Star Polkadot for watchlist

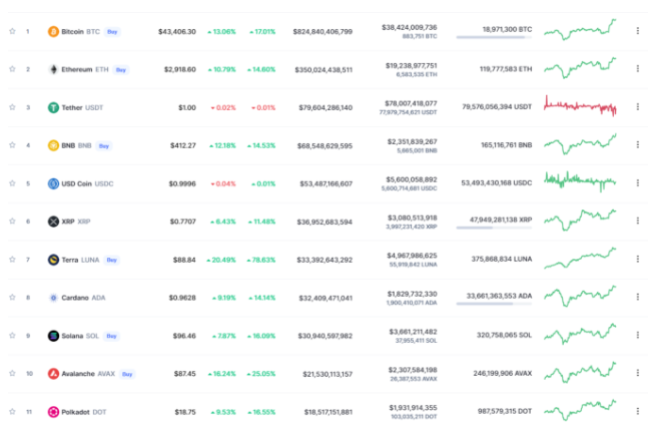12,411
